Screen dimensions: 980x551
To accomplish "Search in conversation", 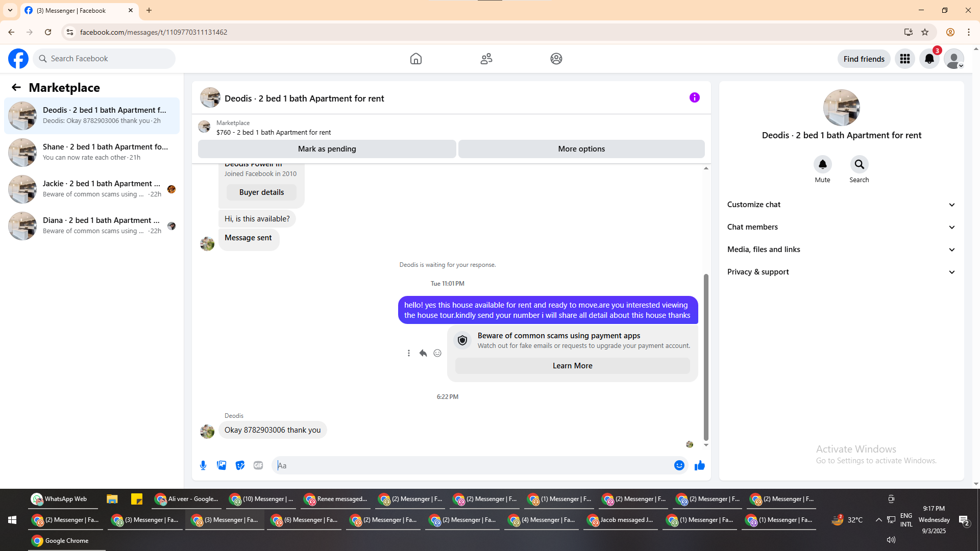I will tap(860, 164).
